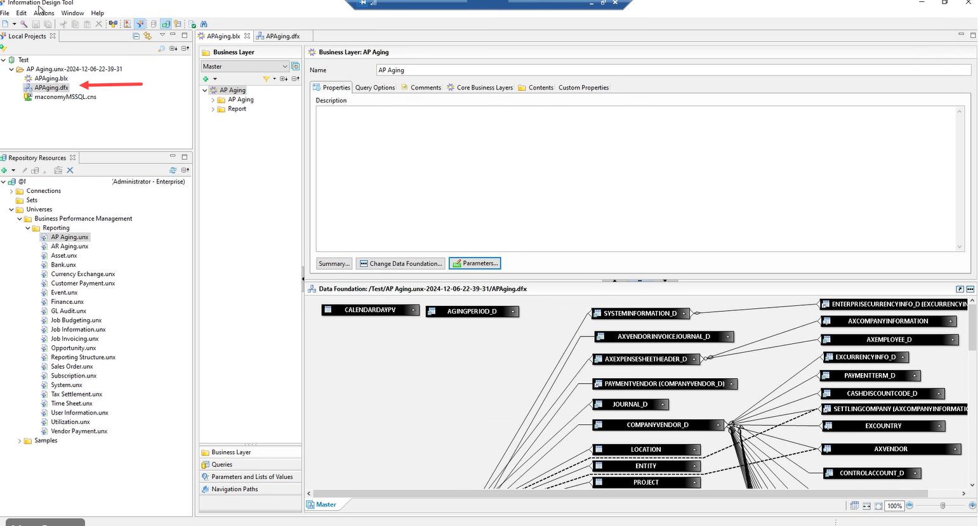Screen dimensions: 980x526
Task: Click into the Name field containing AP Aging
Action: coord(673,70)
